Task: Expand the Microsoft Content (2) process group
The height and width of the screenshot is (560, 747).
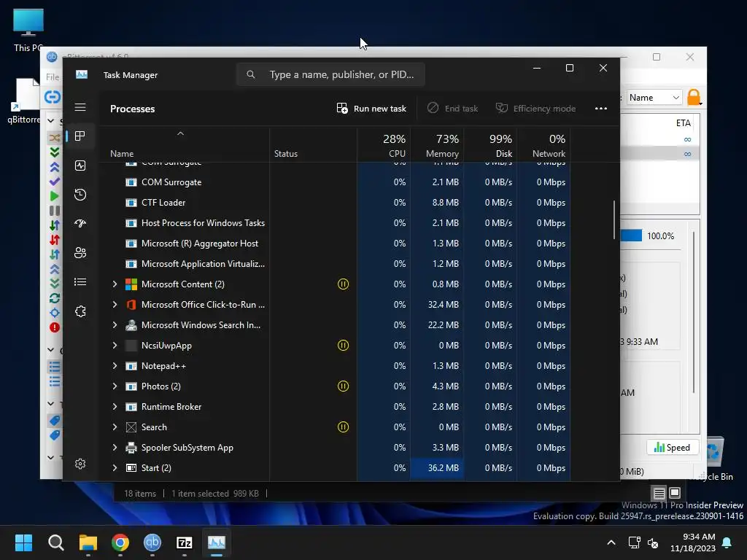Action: [x=115, y=284]
